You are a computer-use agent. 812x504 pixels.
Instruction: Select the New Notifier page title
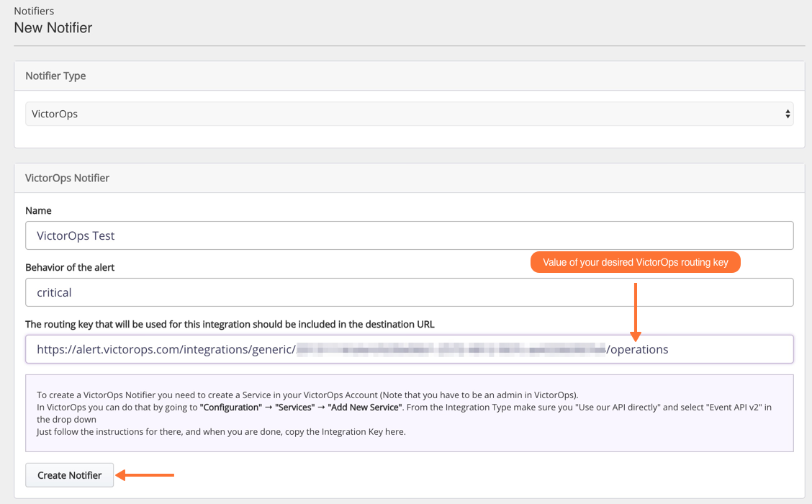(x=53, y=27)
